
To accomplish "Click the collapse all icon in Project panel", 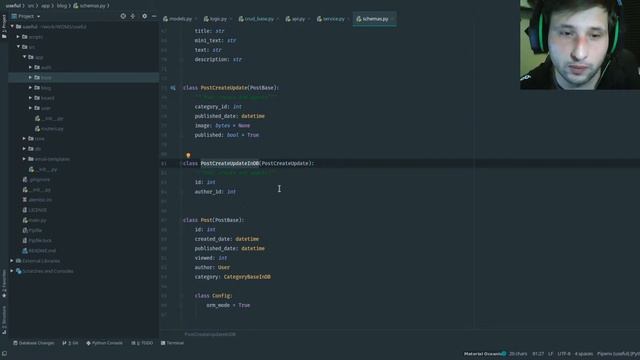I will [x=133, y=16].
